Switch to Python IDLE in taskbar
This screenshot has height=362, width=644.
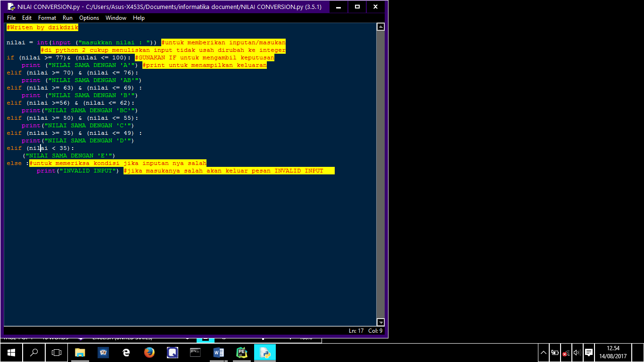[265, 352]
